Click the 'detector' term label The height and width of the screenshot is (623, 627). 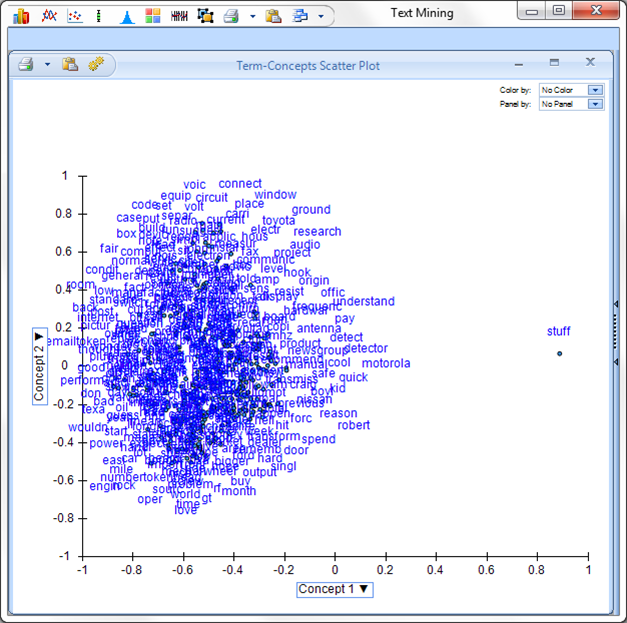(x=365, y=348)
